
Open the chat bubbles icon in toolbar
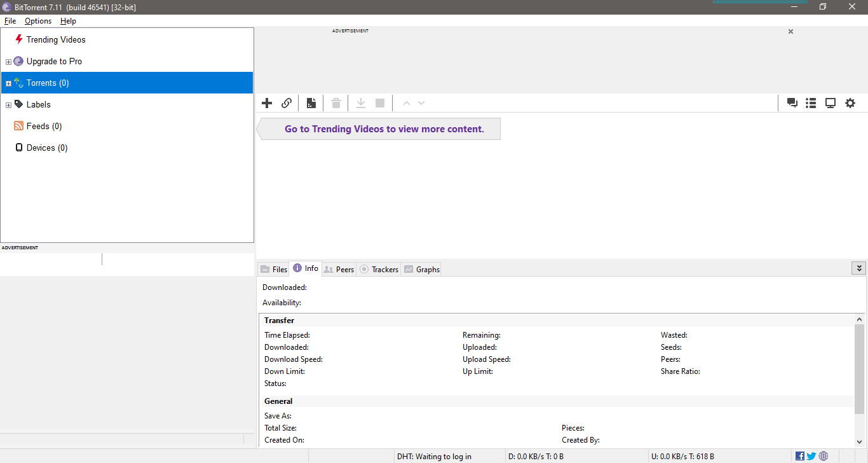(792, 103)
